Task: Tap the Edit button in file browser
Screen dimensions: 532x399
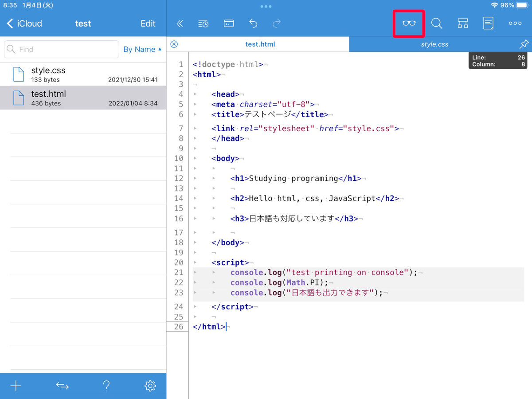Action: click(x=148, y=23)
